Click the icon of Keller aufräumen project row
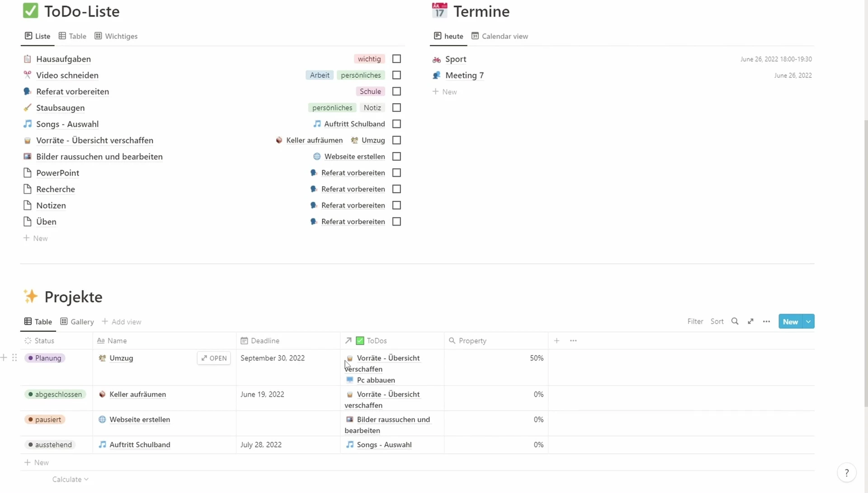The image size is (868, 493). pyautogui.click(x=103, y=394)
